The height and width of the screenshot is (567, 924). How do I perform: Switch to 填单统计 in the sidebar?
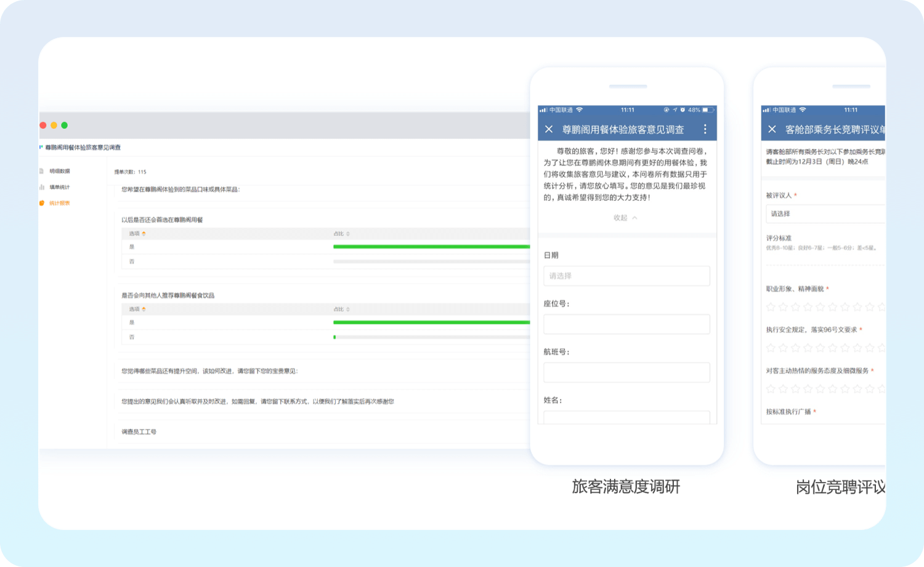coord(60,187)
